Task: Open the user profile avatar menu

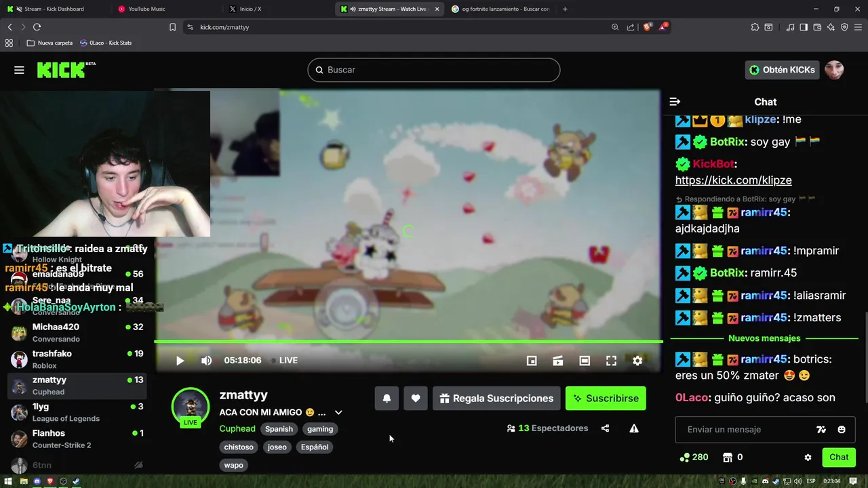Action: click(x=834, y=70)
